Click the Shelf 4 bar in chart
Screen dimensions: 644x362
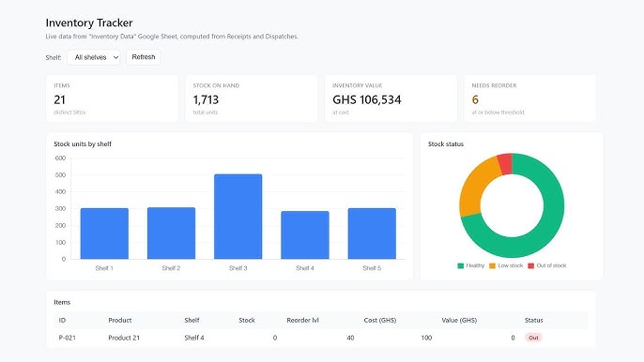[x=305, y=234]
